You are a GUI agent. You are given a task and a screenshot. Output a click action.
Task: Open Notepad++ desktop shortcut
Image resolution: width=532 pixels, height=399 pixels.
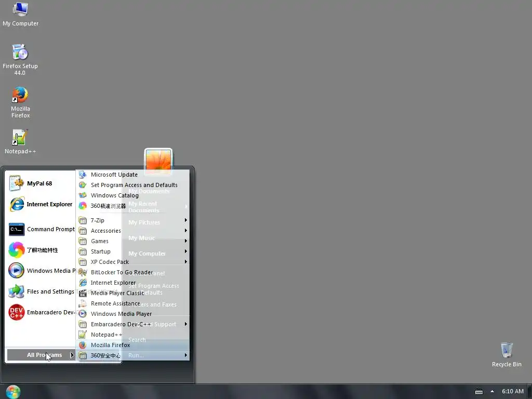[20, 141]
